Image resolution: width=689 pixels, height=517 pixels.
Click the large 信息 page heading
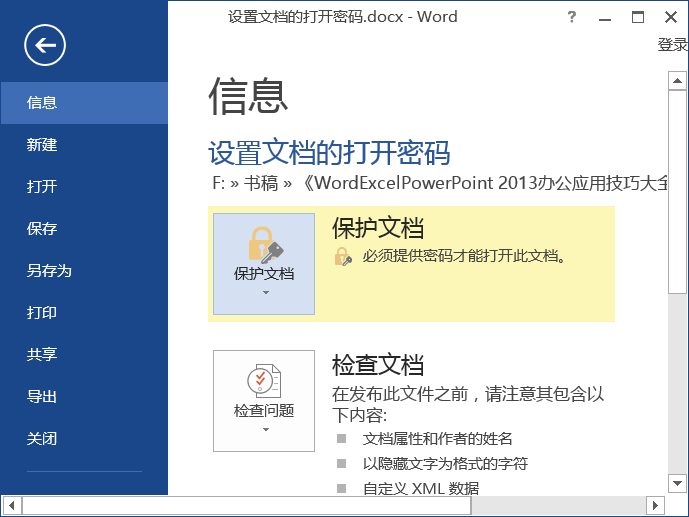click(x=248, y=96)
